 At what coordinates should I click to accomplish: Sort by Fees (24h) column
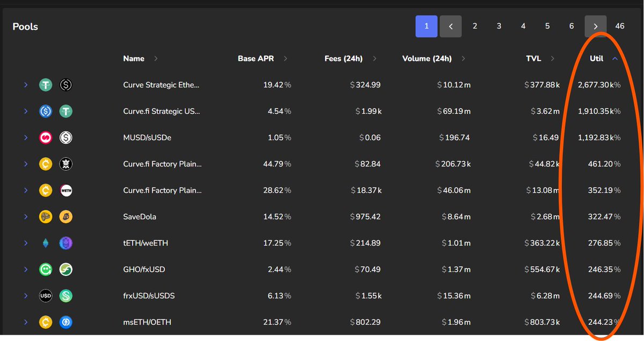[351, 59]
